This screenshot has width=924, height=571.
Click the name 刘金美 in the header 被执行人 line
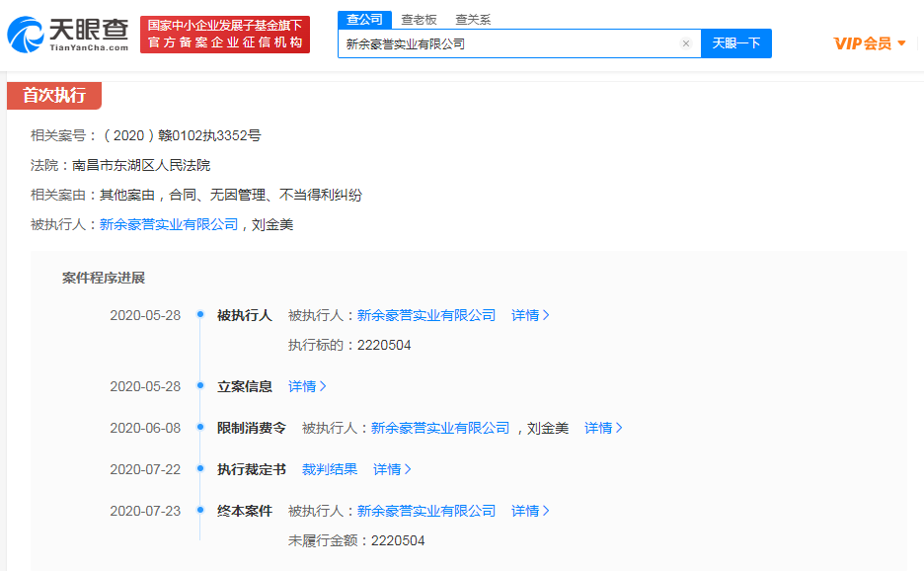[x=272, y=224]
